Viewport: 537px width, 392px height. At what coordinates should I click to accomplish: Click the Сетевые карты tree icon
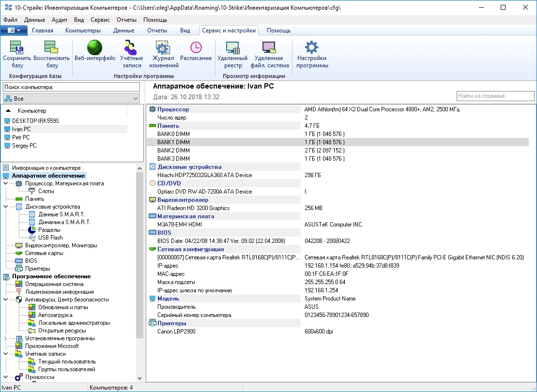click(19, 253)
